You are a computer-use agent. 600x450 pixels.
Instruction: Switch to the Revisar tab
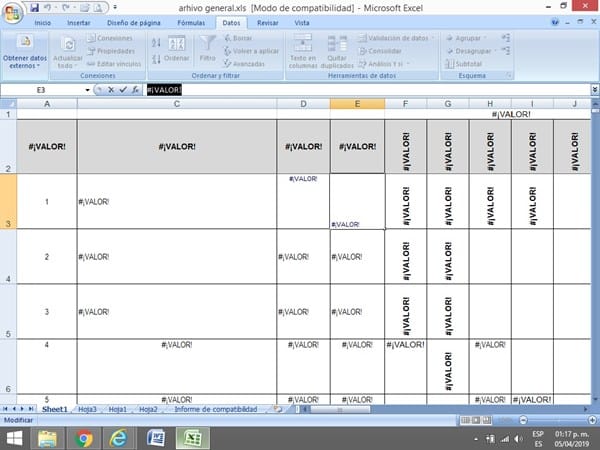point(267,23)
